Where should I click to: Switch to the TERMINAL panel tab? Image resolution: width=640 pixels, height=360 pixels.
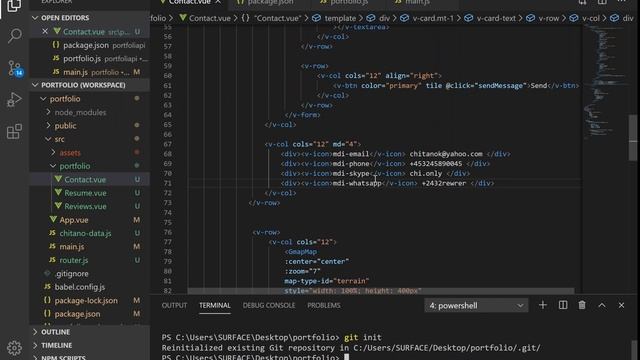(215, 305)
